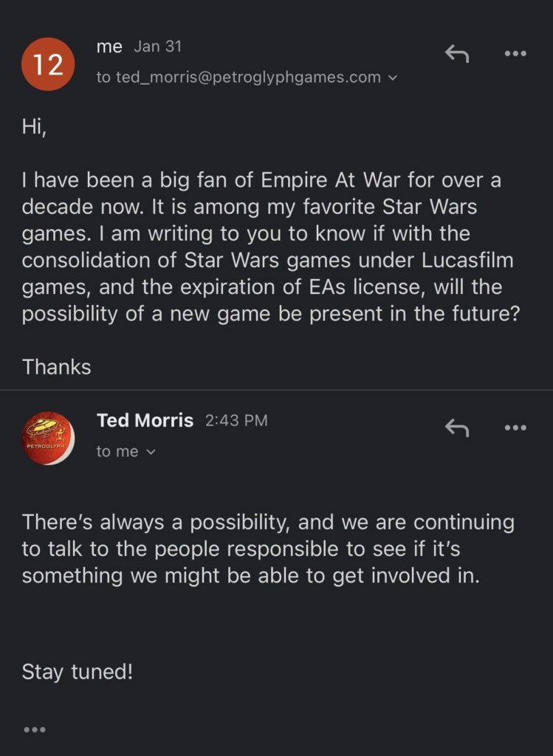Expand recipient details chevron after petroglyphgames.com address
Image resolution: width=553 pixels, height=756 pixels.
click(393, 78)
